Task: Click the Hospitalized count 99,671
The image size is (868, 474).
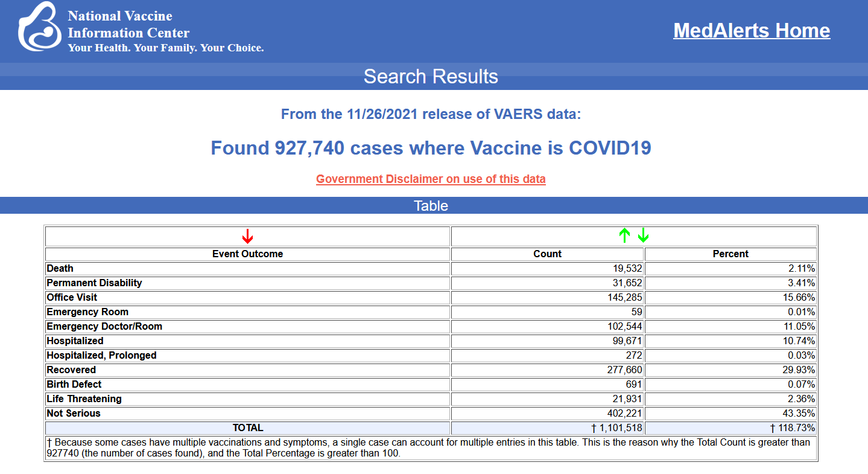Action: (x=628, y=341)
